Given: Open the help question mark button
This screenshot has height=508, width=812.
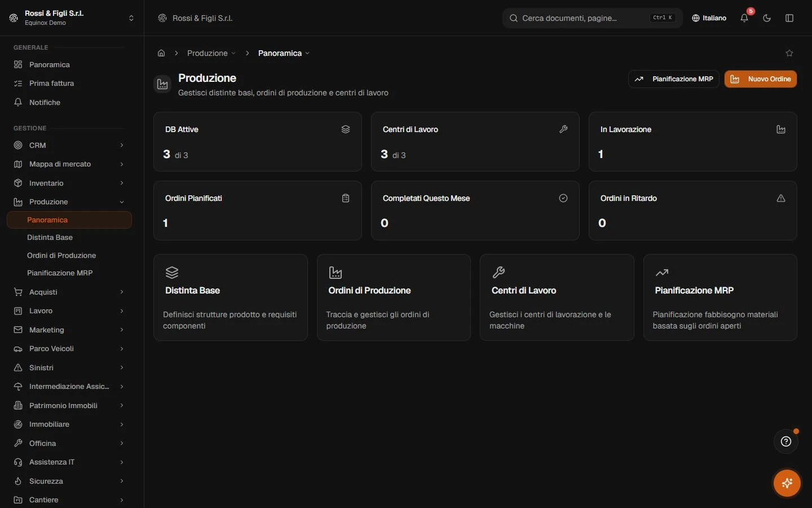Looking at the screenshot, I should 786,441.
